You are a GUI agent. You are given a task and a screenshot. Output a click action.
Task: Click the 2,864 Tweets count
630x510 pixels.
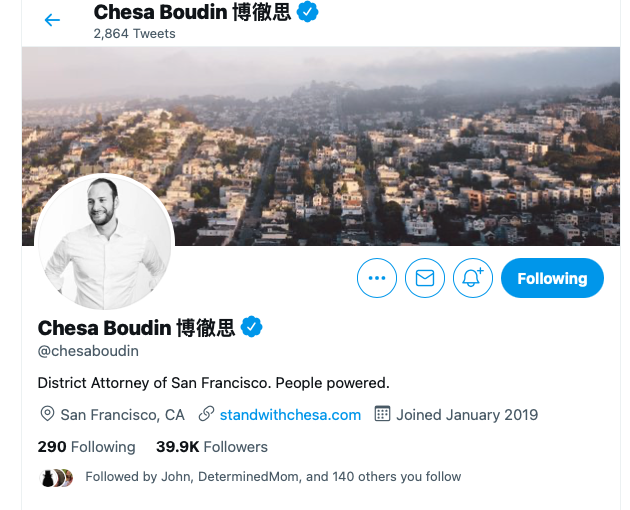(x=134, y=34)
